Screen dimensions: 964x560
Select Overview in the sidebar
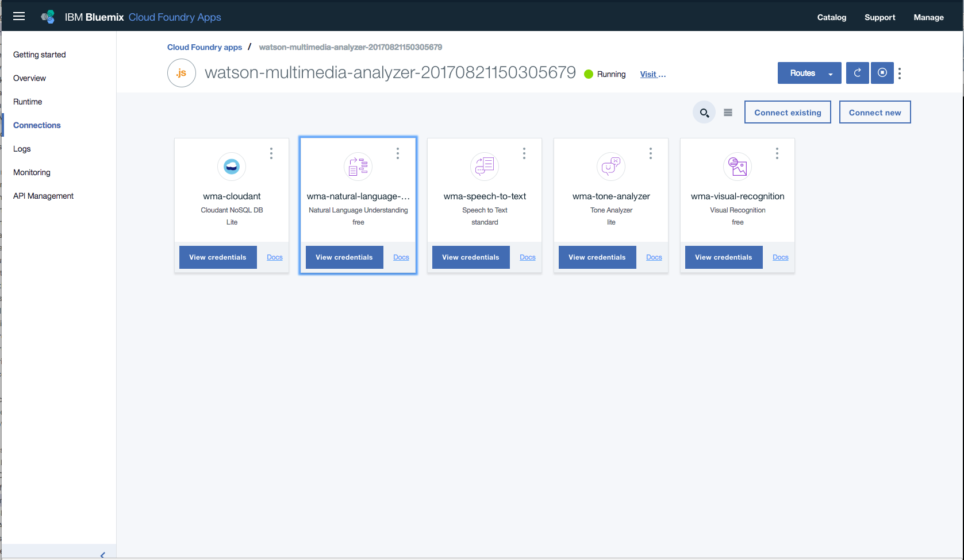[29, 78]
